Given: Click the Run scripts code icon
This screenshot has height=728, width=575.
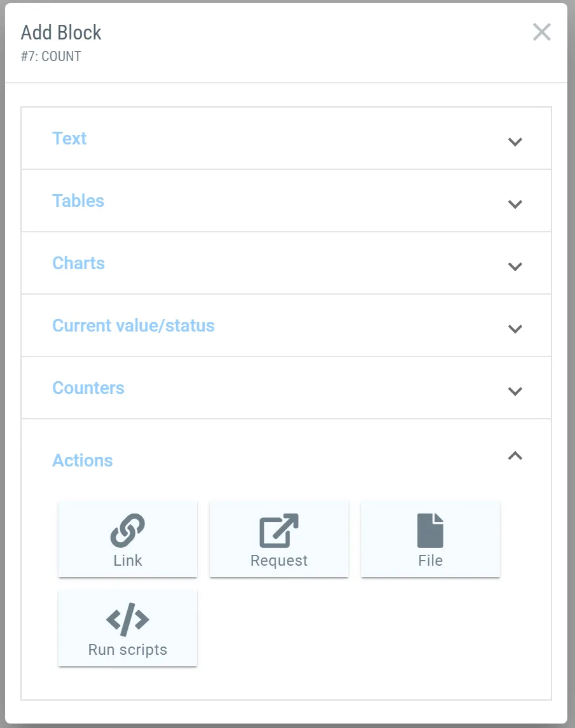Looking at the screenshot, I should [128, 619].
